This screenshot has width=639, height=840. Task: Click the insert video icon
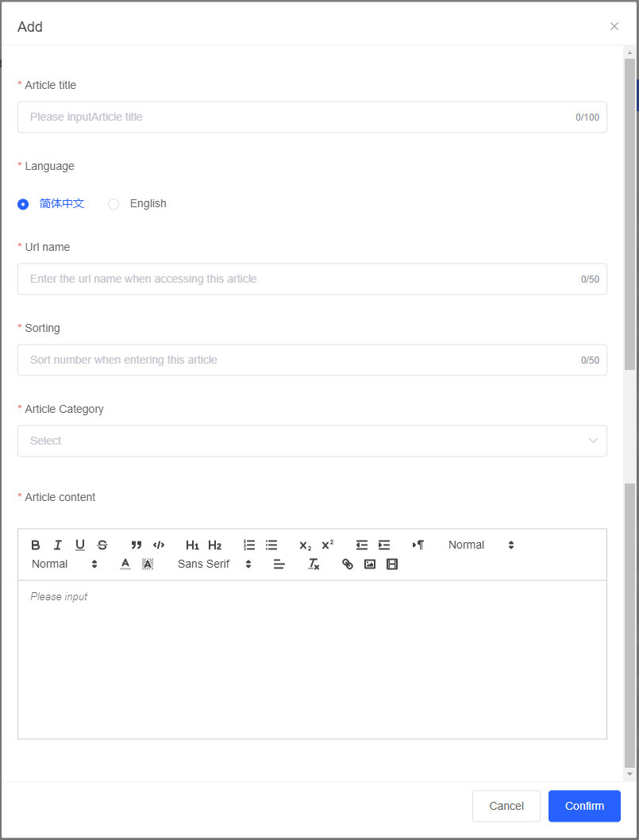392,564
